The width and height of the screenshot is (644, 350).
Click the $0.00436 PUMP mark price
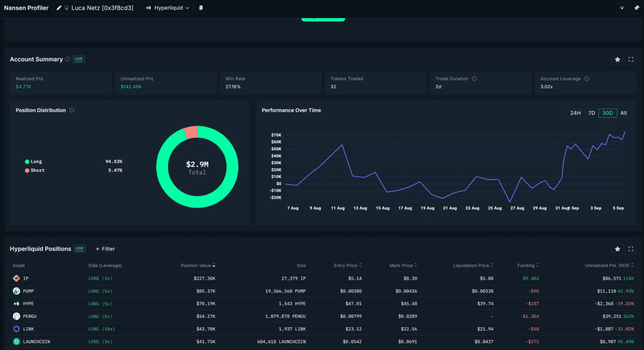406,291
